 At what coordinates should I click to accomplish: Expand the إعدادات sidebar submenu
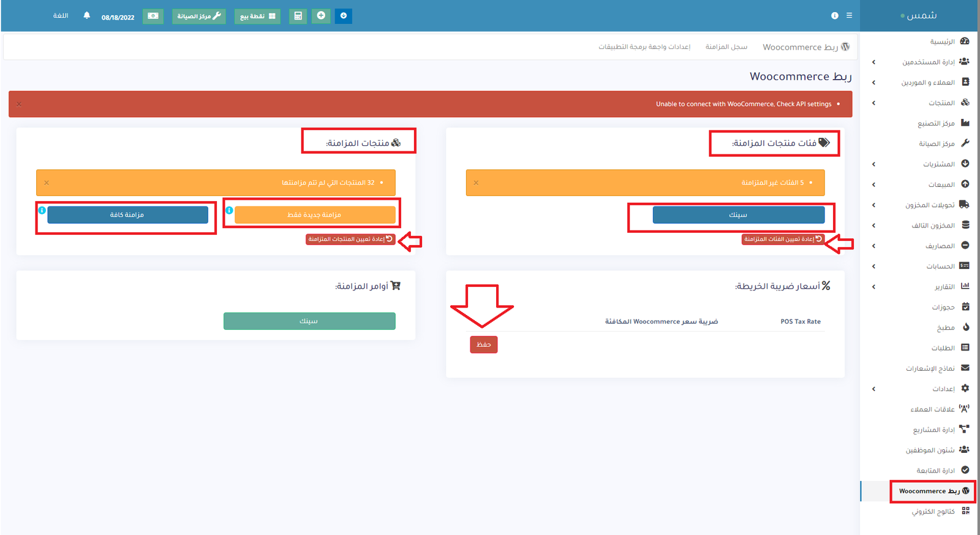tap(873, 389)
